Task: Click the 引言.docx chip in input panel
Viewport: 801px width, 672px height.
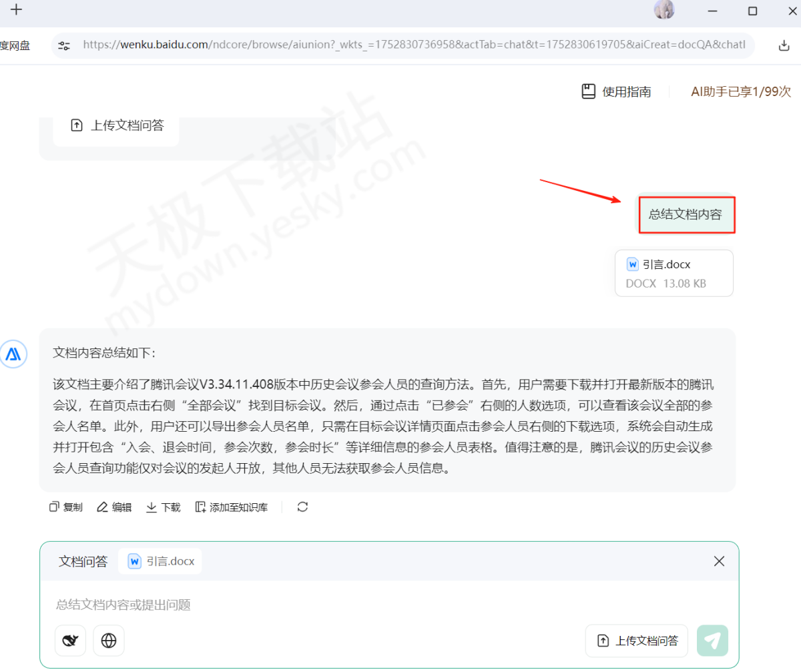Action: coord(160,561)
